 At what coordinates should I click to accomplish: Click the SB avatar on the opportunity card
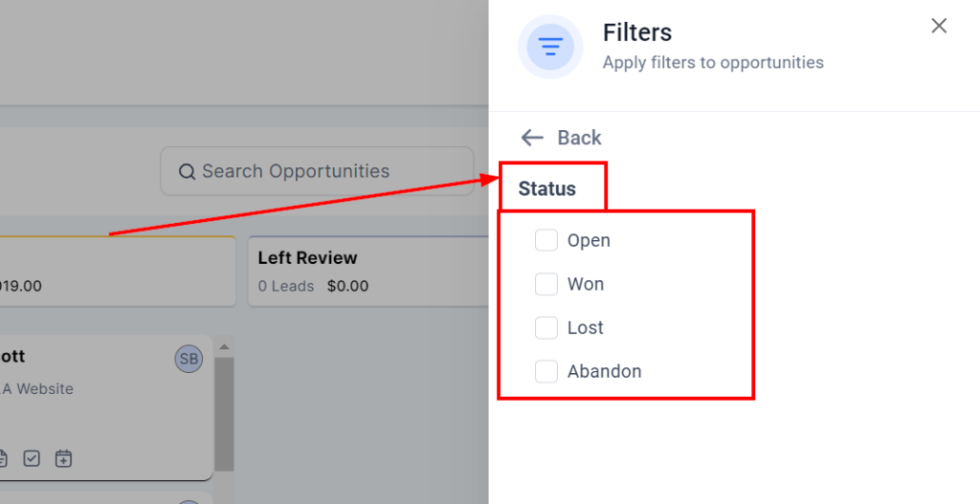189,359
